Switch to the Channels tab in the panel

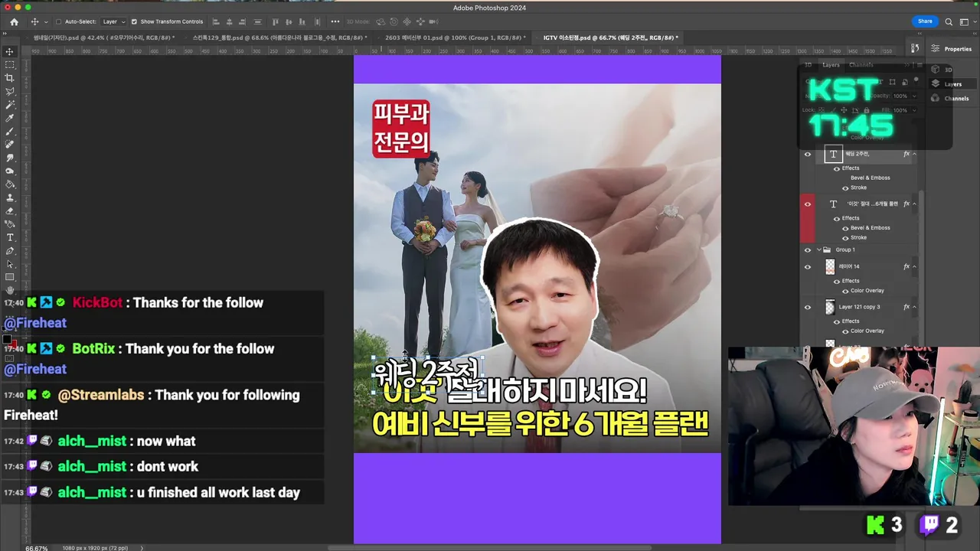(861, 65)
